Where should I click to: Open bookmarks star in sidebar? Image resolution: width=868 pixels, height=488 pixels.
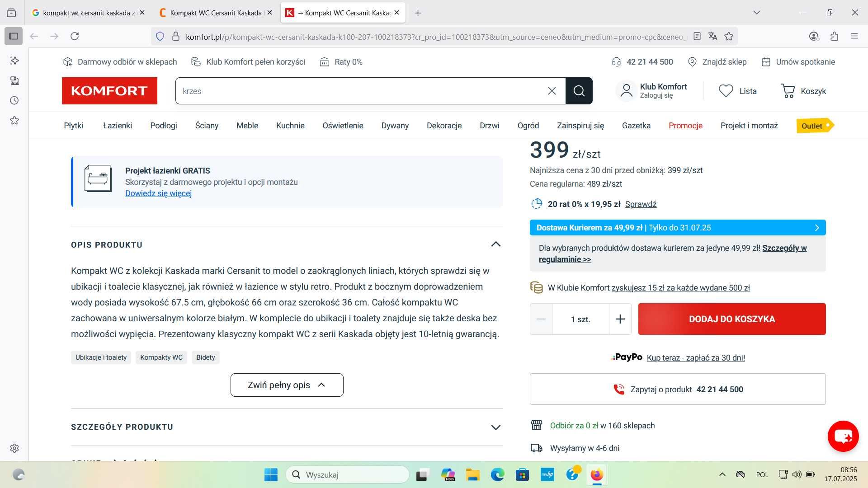(14, 120)
